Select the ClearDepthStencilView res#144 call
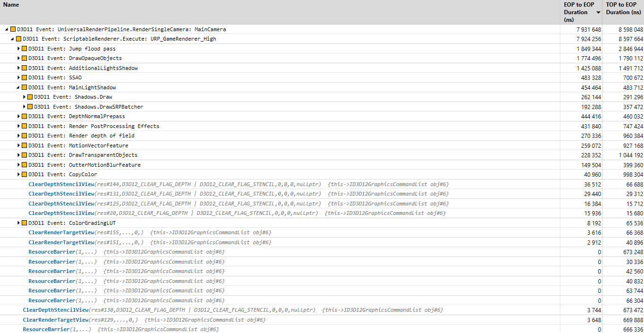The width and height of the screenshot is (644, 333). pos(61,184)
